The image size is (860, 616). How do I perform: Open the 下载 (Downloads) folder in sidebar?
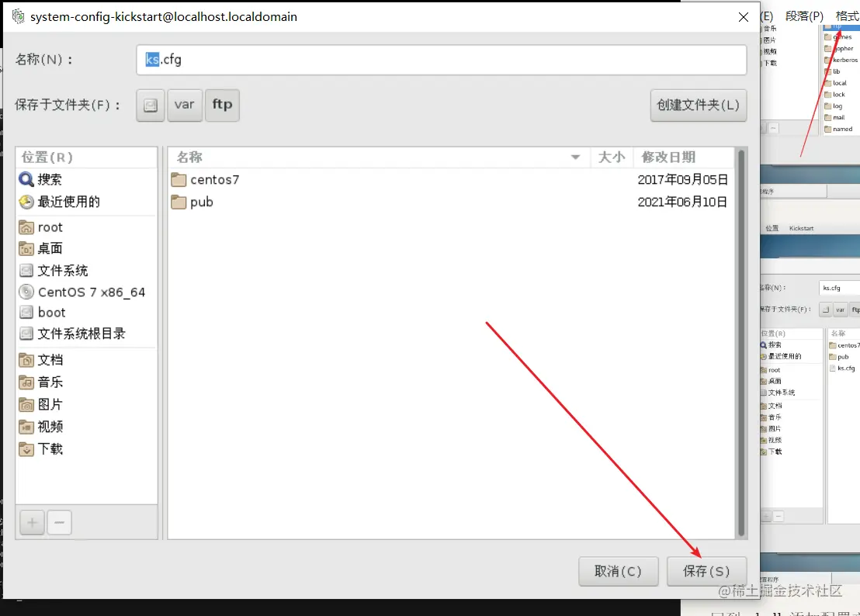pos(49,448)
